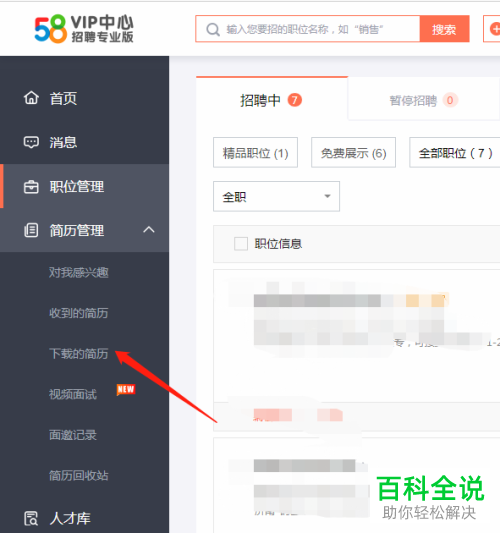The height and width of the screenshot is (533, 500).
Task: Open the 下载的简历 submenu item
Action: pyautogui.click(x=79, y=354)
